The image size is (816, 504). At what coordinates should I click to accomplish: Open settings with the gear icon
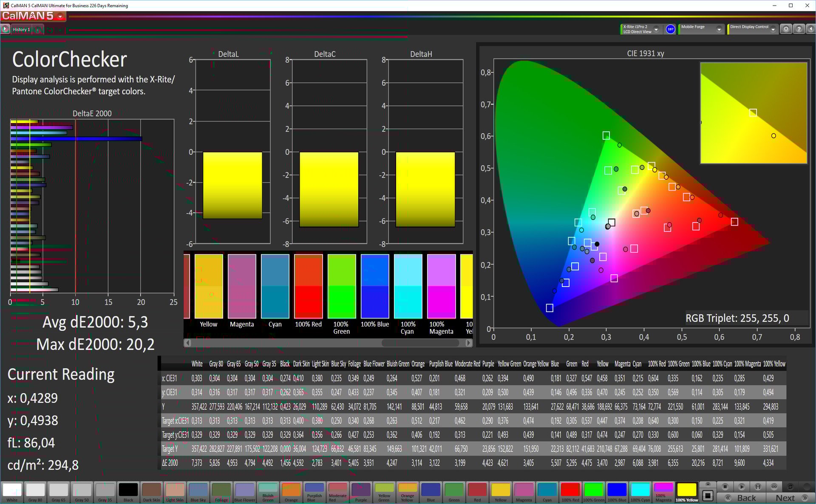point(786,29)
